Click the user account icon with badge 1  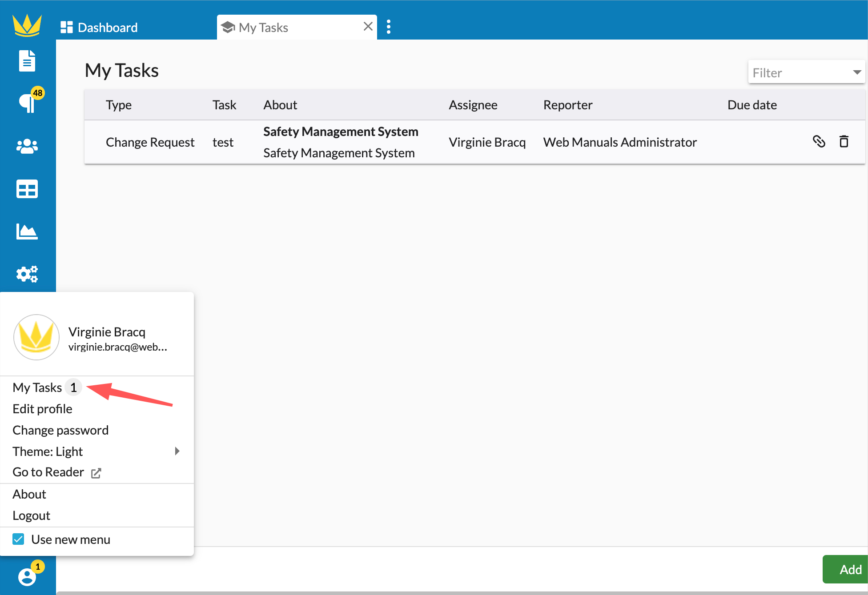[x=27, y=576]
